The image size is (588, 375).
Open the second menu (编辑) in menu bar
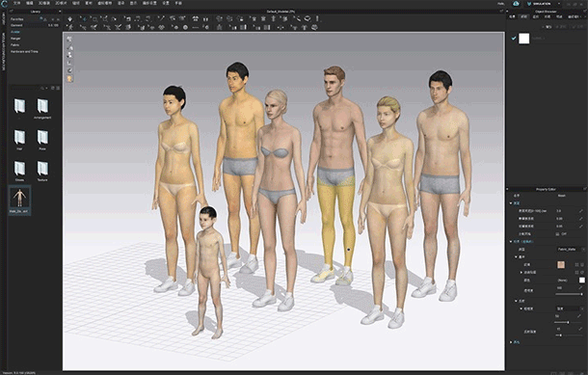click(30, 3)
